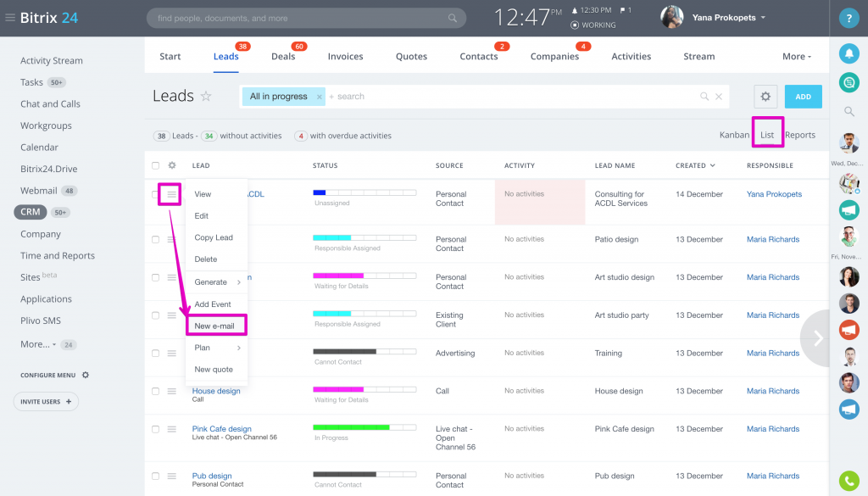This screenshot has height=496, width=868.
Task: Mark Leads page as favorite with star
Action: pos(206,97)
